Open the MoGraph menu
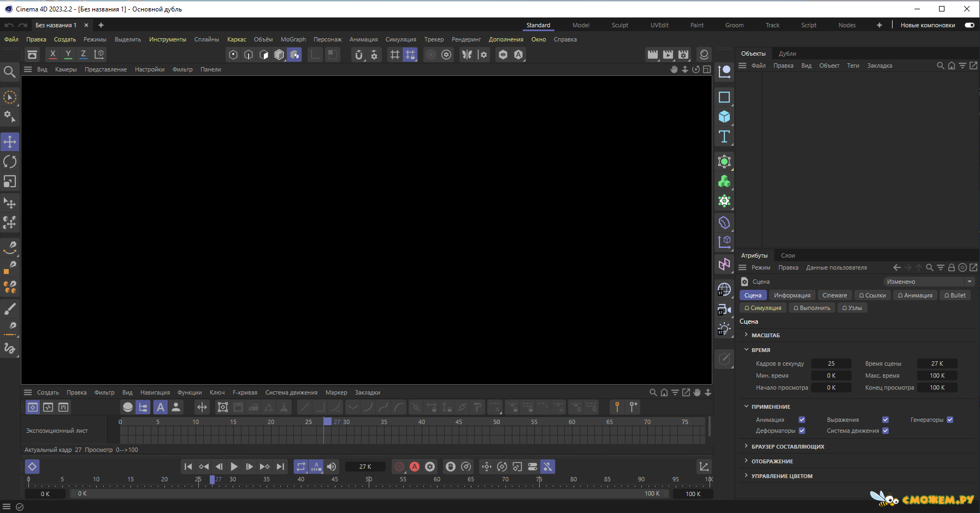The height and width of the screenshot is (513, 980). coord(293,39)
